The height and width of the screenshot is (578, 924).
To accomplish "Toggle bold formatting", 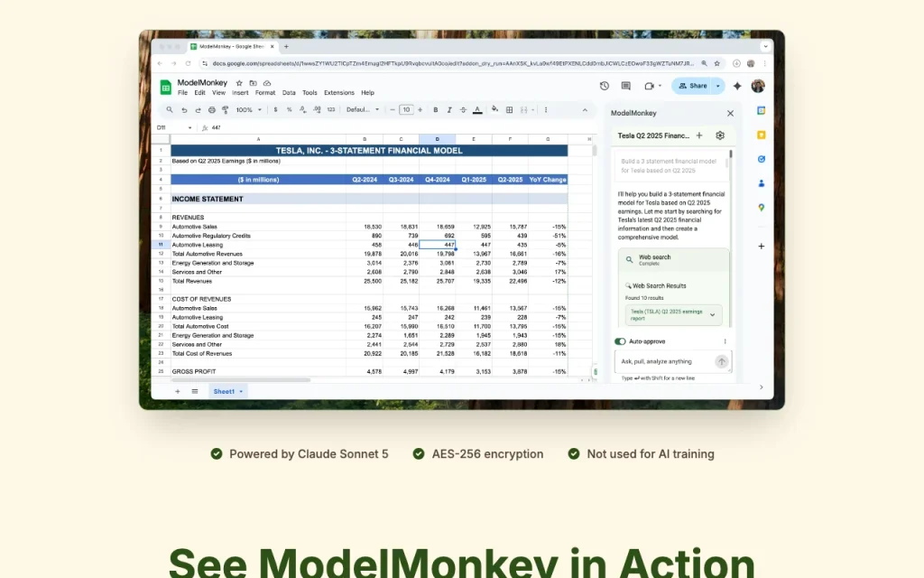I will [436, 109].
